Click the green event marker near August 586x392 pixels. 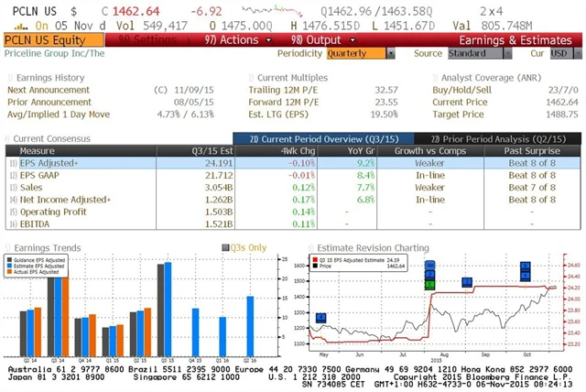point(429,285)
